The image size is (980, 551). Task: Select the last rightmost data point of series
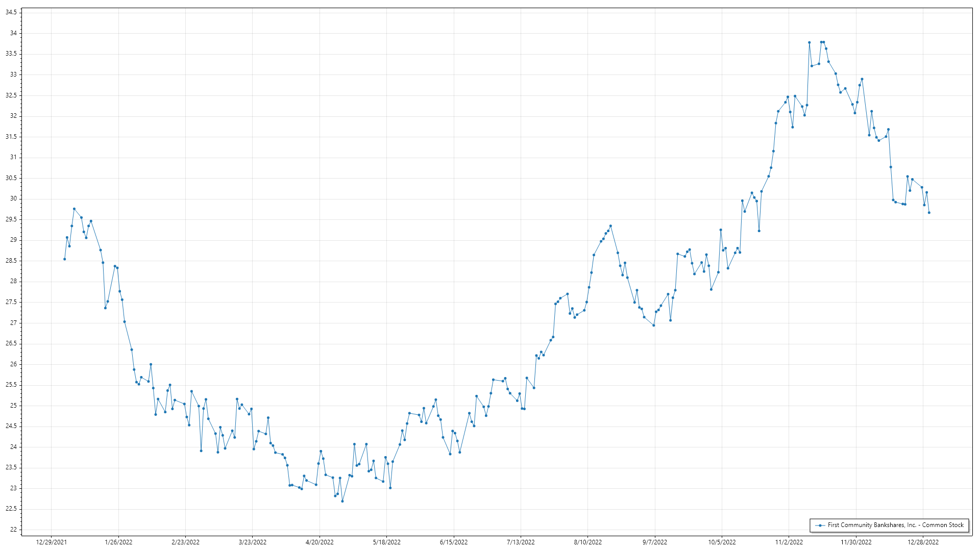pos(929,213)
